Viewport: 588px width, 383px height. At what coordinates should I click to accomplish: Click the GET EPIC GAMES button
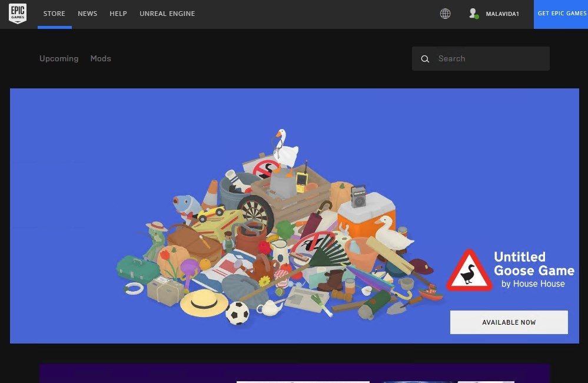tap(561, 14)
